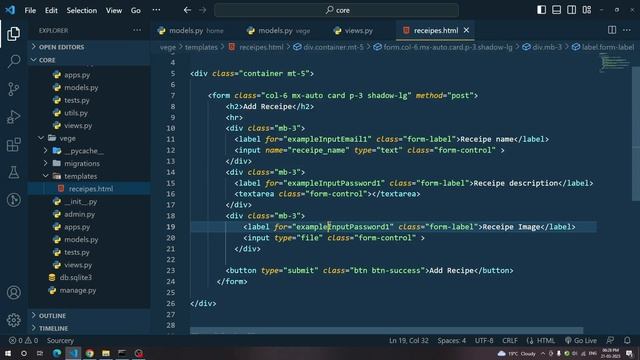
Task: Click the Go Forward arrow in title bar
Action: [203, 10]
